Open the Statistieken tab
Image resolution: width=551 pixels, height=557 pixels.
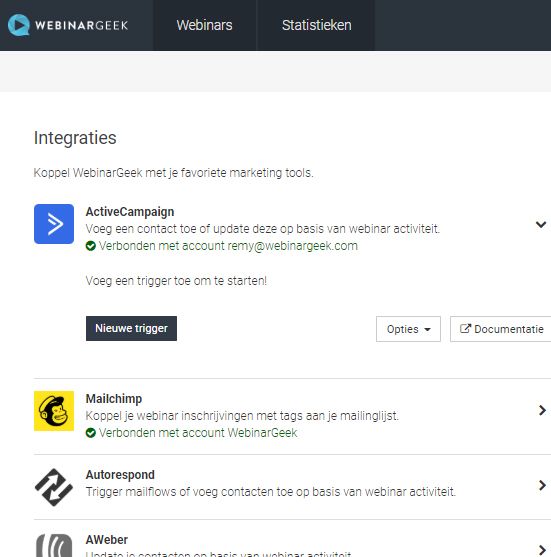click(317, 25)
